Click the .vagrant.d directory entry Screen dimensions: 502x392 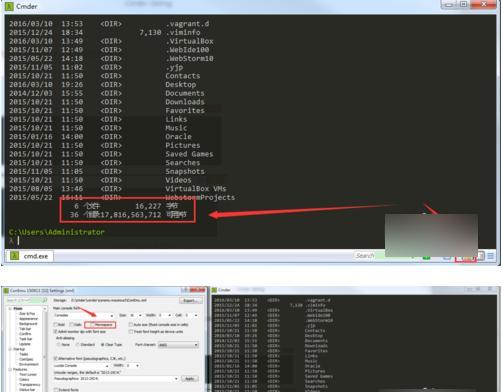[187, 24]
